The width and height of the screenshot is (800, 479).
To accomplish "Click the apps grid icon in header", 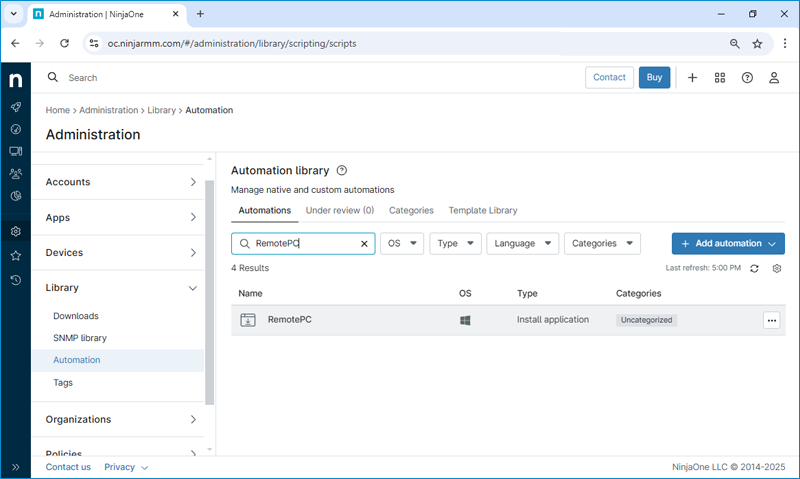I will [x=719, y=77].
